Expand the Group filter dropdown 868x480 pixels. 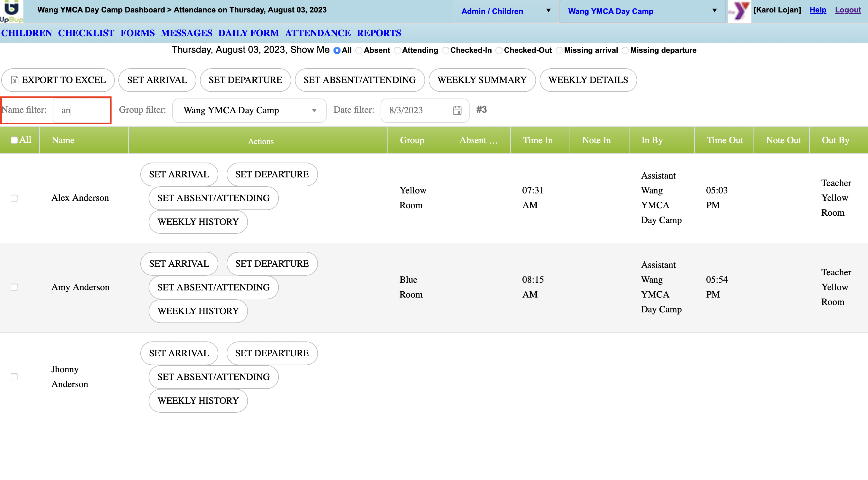[x=249, y=110]
